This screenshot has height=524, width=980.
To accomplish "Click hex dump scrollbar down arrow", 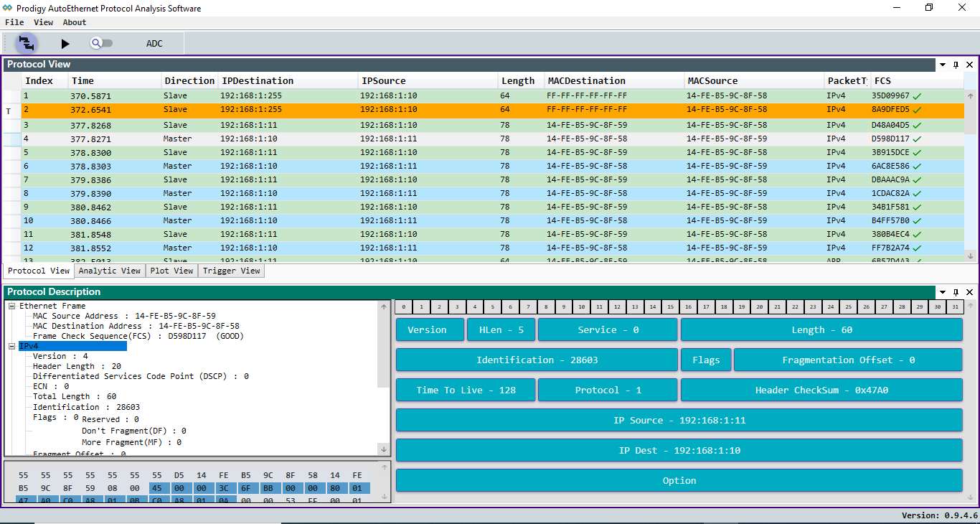I will pyautogui.click(x=384, y=496).
